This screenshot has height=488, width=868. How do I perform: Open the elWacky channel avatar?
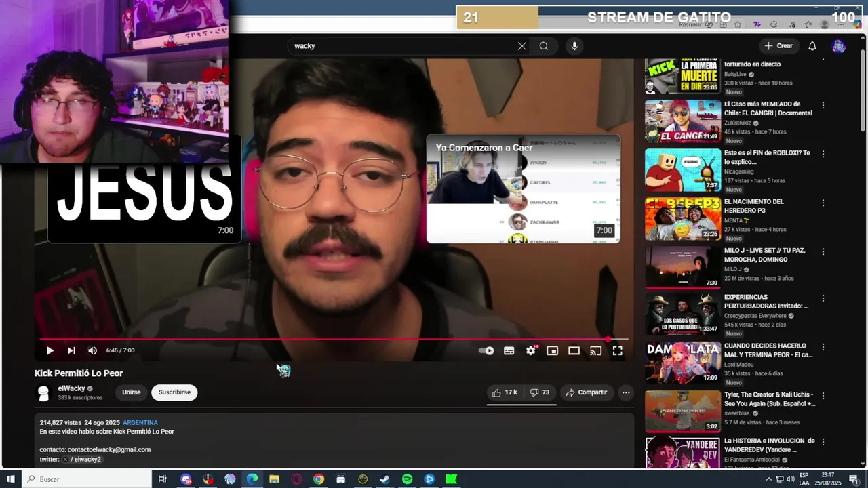pyautogui.click(x=43, y=392)
